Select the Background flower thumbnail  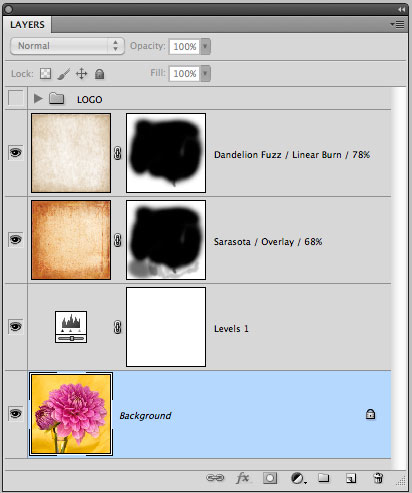point(71,414)
